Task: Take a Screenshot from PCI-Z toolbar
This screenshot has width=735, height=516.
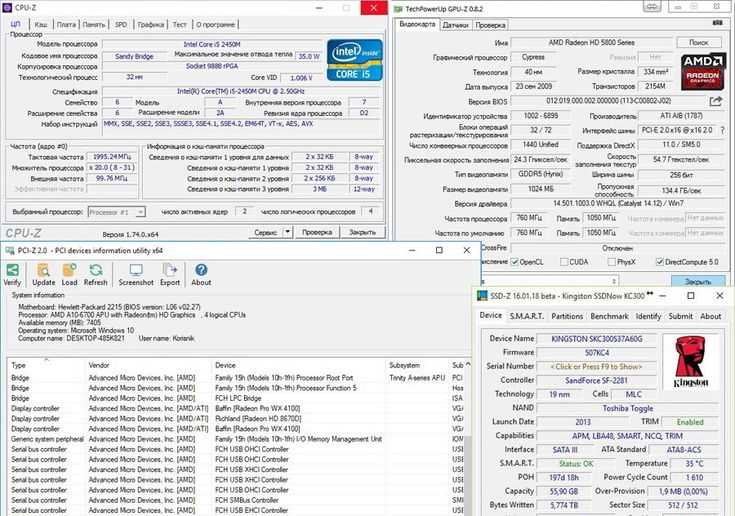Action: pos(136,270)
